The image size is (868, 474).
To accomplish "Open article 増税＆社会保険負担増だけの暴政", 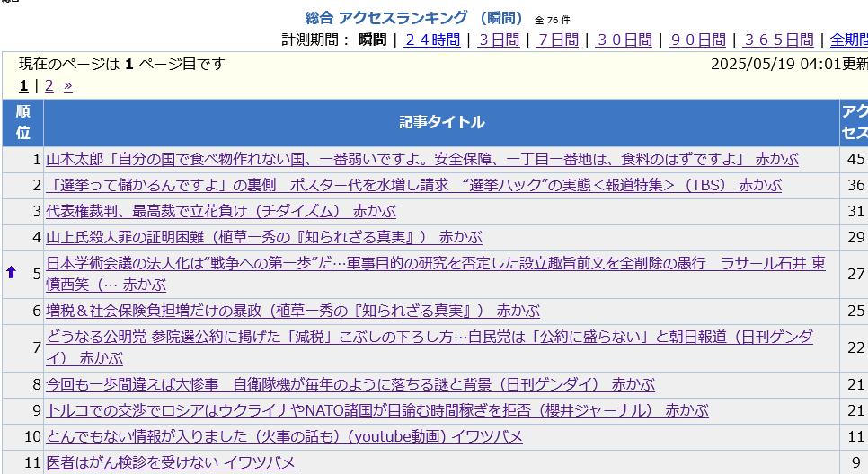I will tap(293, 311).
